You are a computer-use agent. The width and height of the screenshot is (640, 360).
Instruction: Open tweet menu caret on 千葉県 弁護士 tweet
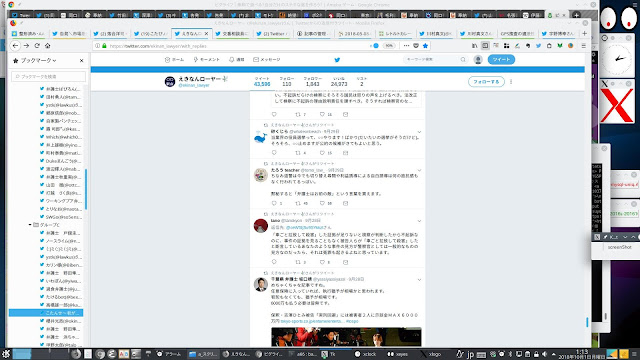coord(419,280)
